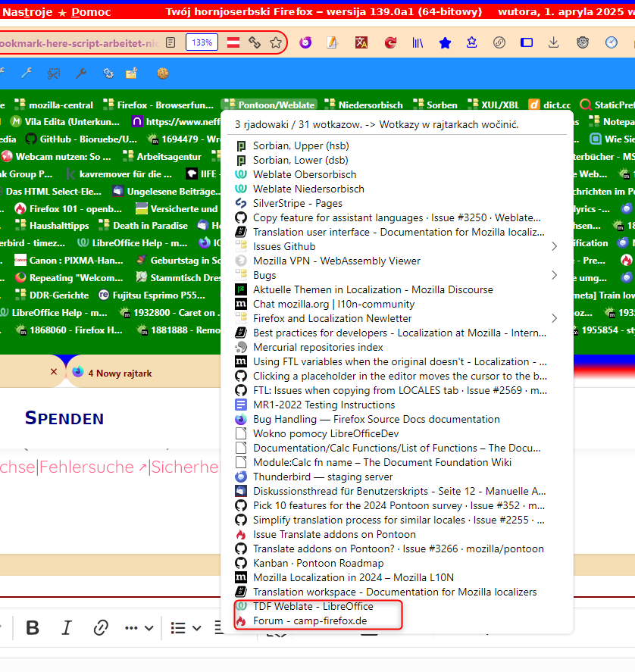Viewport: 635px width, 672px height.
Task: Toggle bold formatting in the editor
Action: [33, 627]
